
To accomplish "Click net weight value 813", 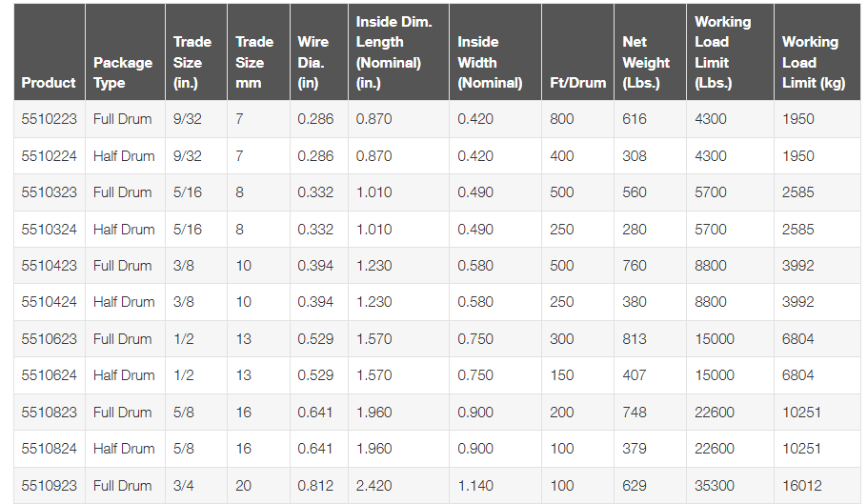I will pos(635,339).
